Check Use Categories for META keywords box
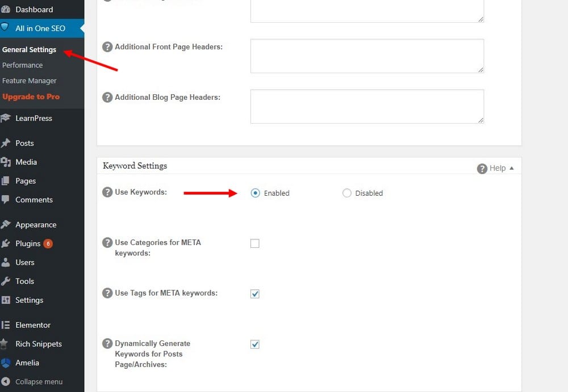 pyautogui.click(x=255, y=243)
